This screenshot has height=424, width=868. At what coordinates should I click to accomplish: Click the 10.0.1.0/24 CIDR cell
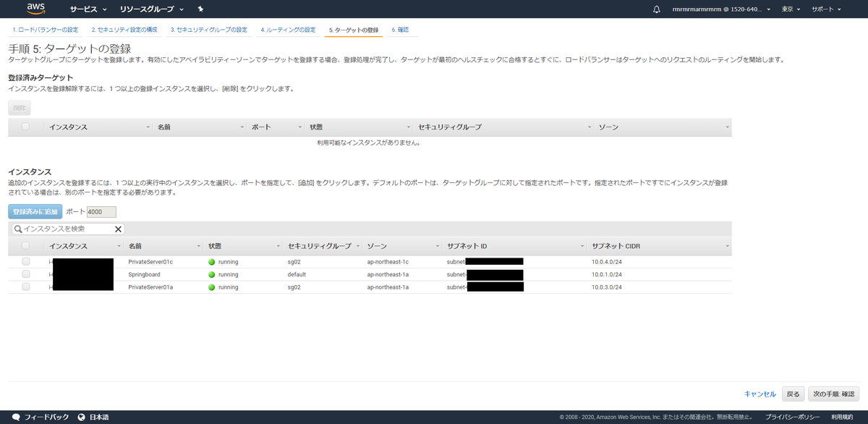click(607, 275)
